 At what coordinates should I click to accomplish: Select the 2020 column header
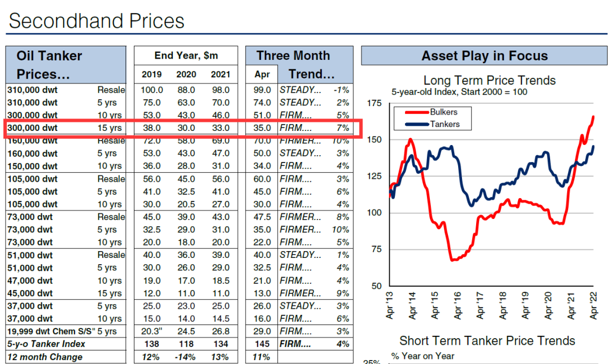(x=186, y=74)
